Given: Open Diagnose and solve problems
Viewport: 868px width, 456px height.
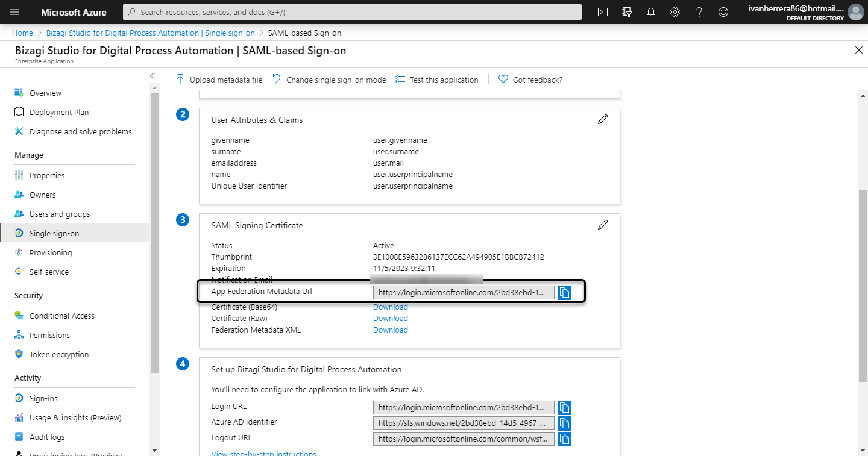Looking at the screenshot, I should [x=81, y=131].
